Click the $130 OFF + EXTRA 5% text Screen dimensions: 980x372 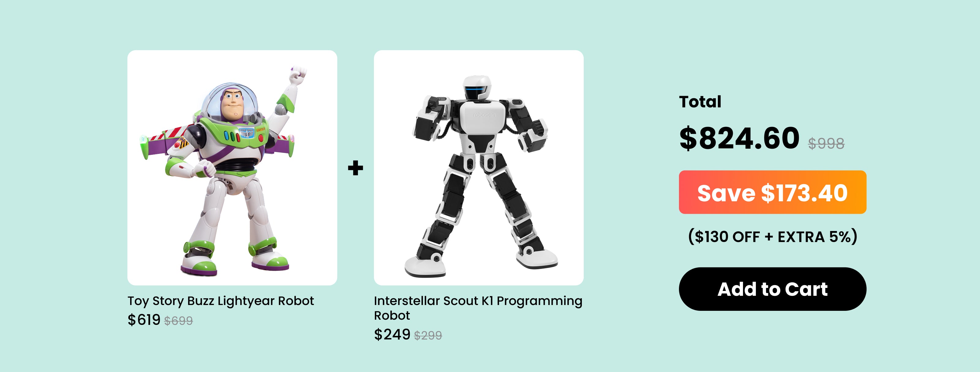(773, 237)
